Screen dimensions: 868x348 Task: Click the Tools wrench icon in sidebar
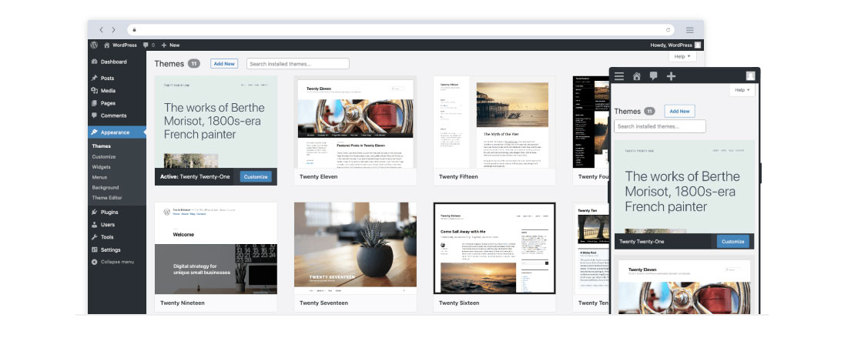(95, 237)
